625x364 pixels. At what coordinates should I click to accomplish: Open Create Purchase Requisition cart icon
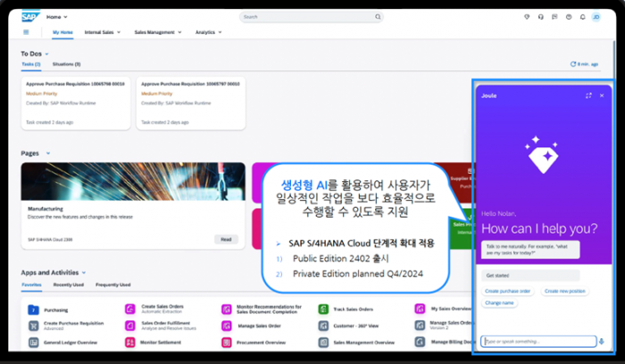coord(34,326)
